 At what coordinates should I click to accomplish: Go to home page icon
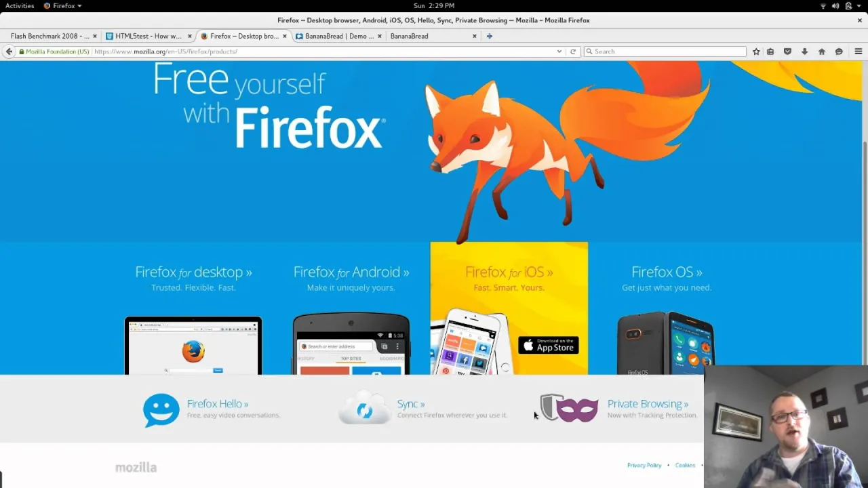click(822, 52)
